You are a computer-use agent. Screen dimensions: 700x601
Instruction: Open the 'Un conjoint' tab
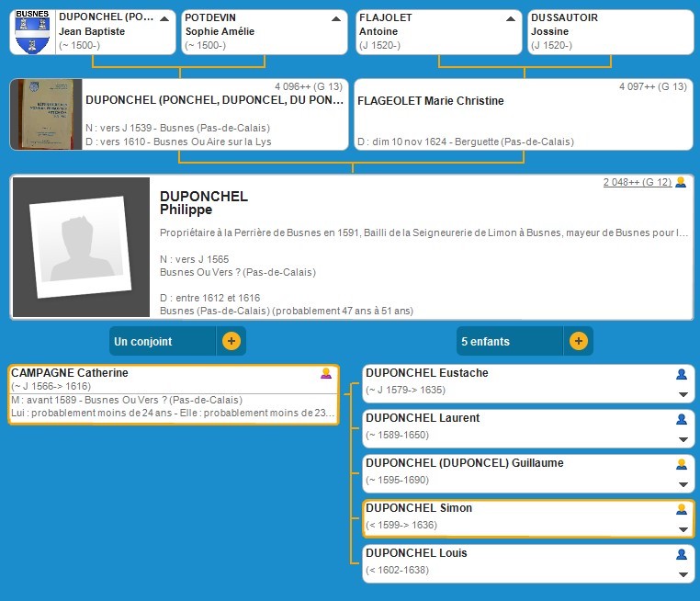[x=163, y=341]
